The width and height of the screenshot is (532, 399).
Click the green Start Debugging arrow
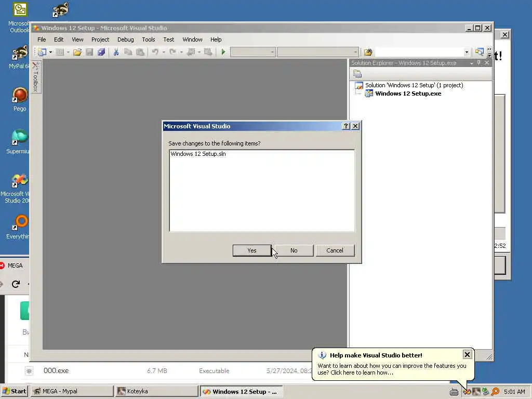[223, 52]
